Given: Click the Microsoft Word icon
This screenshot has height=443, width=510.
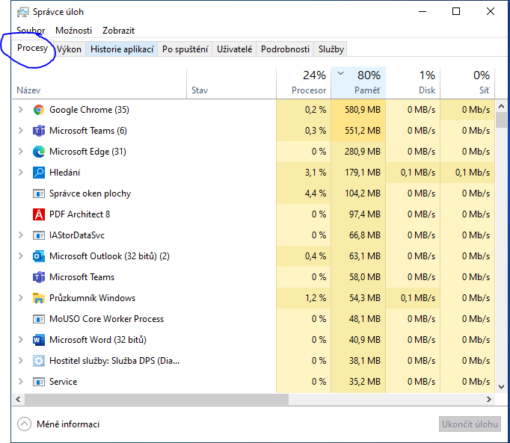Looking at the screenshot, I should pos(39,340).
